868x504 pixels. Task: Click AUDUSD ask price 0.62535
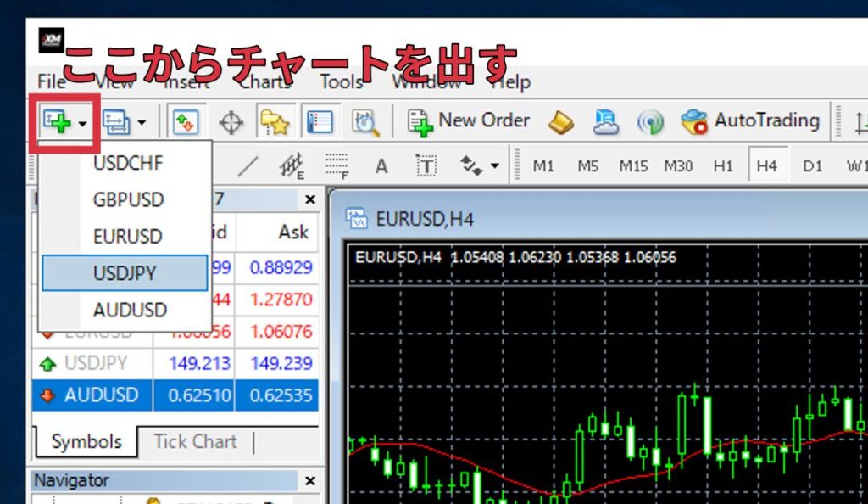click(281, 395)
